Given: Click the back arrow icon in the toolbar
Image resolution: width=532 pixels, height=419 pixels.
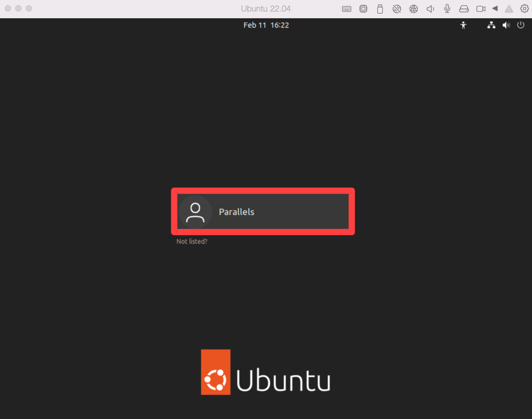Looking at the screenshot, I should 495,8.
